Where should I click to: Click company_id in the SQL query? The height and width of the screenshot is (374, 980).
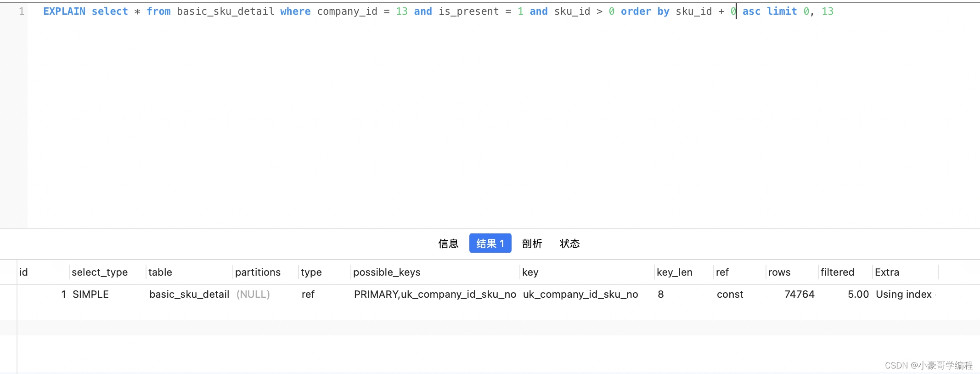347,11
